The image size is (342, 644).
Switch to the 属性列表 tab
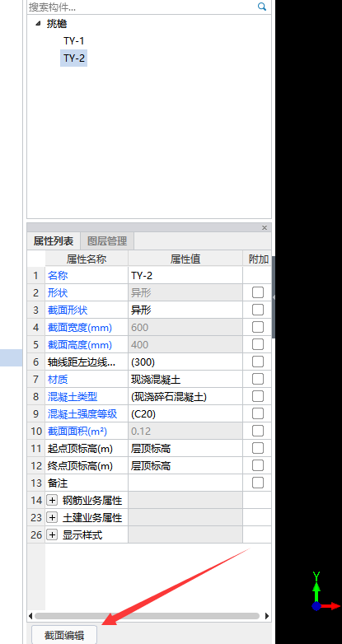tap(54, 241)
